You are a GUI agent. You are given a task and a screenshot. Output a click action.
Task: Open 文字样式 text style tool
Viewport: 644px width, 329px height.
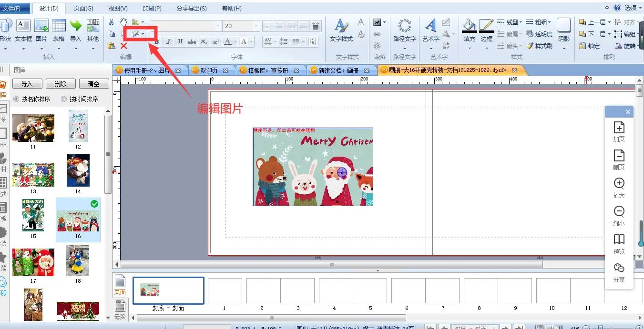pos(341,30)
